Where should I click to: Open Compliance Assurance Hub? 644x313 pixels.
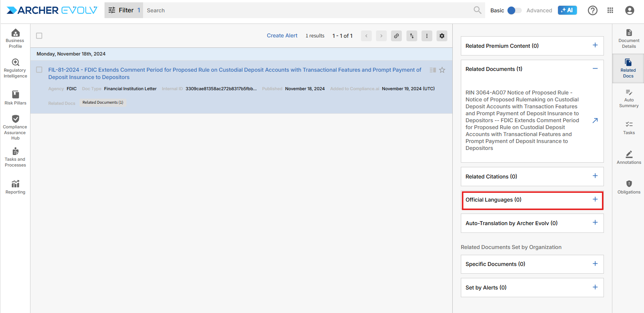click(x=15, y=127)
